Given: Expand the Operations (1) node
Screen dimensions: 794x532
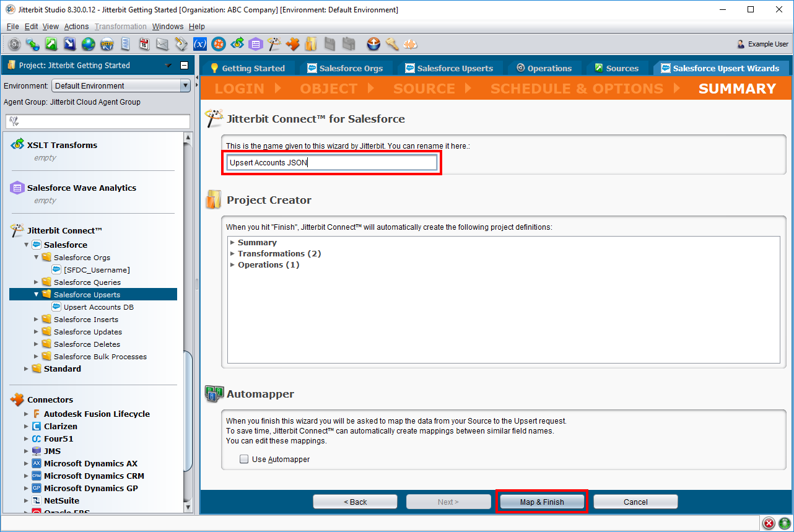Looking at the screenshot, I should [x=233, y=265].
